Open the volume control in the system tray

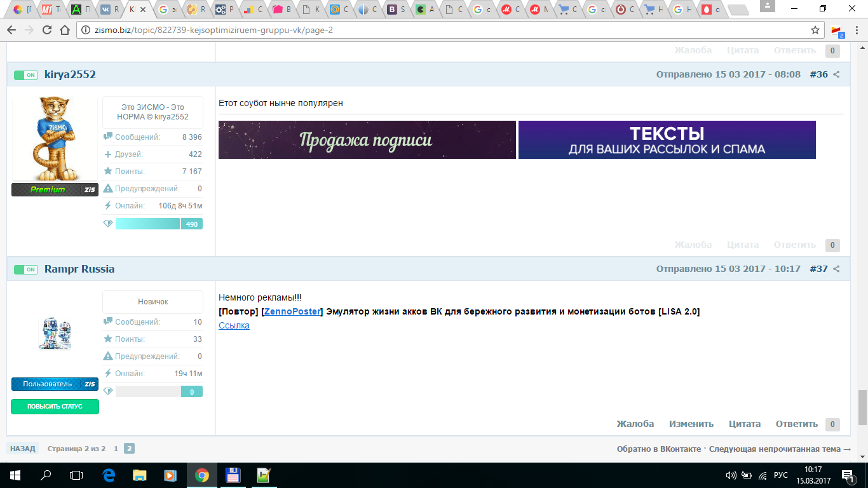click(x=731, y=475)
